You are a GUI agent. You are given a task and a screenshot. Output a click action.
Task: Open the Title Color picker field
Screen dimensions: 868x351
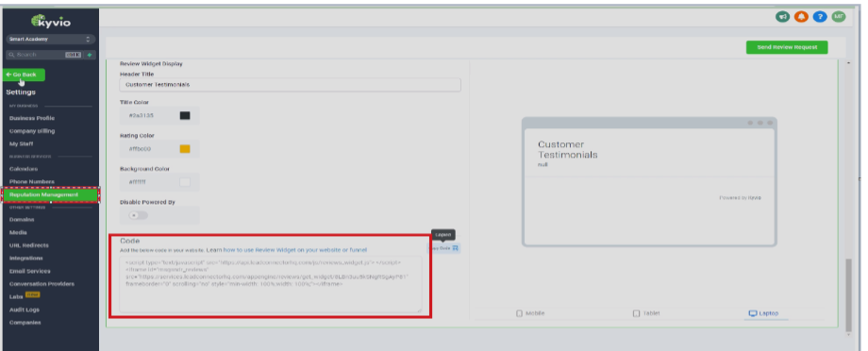pyautogui.click(x=159, y=116)
